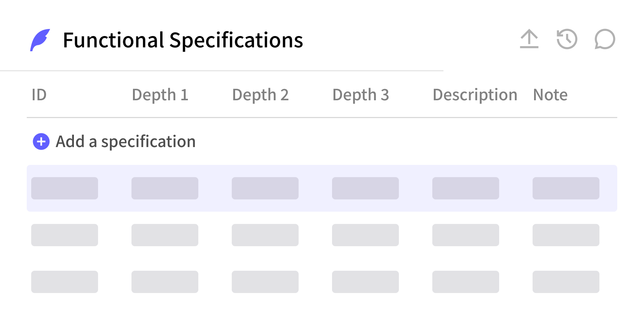Click the Depth 3 column header

(x=361, y=95)
